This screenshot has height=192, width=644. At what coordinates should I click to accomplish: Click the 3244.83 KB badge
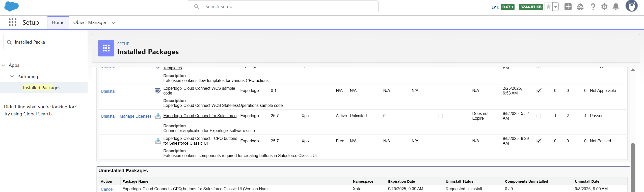[x=531, y=7]
